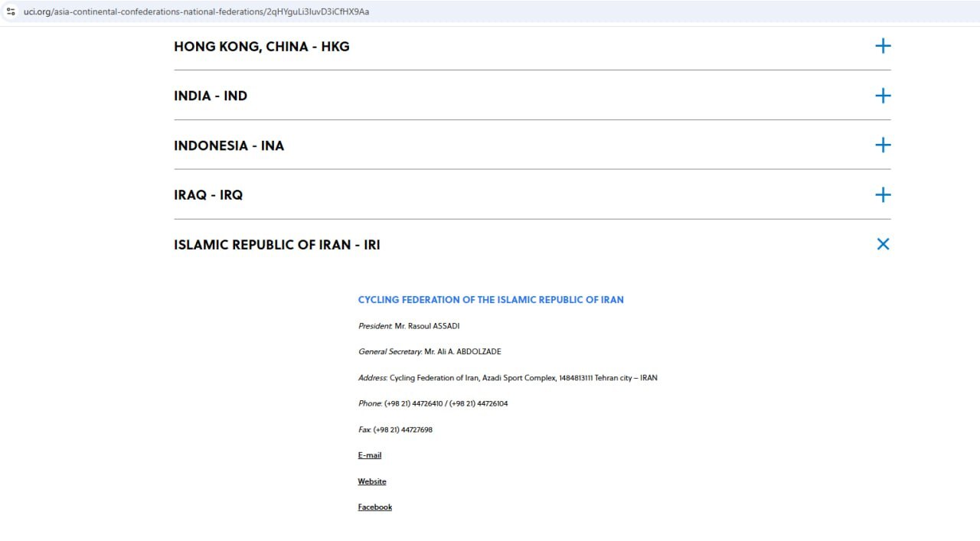Expand the INDONESIA - INA heading
This screenshot has height=541, width=980.
pyautogui.click(x=229, y=146)
